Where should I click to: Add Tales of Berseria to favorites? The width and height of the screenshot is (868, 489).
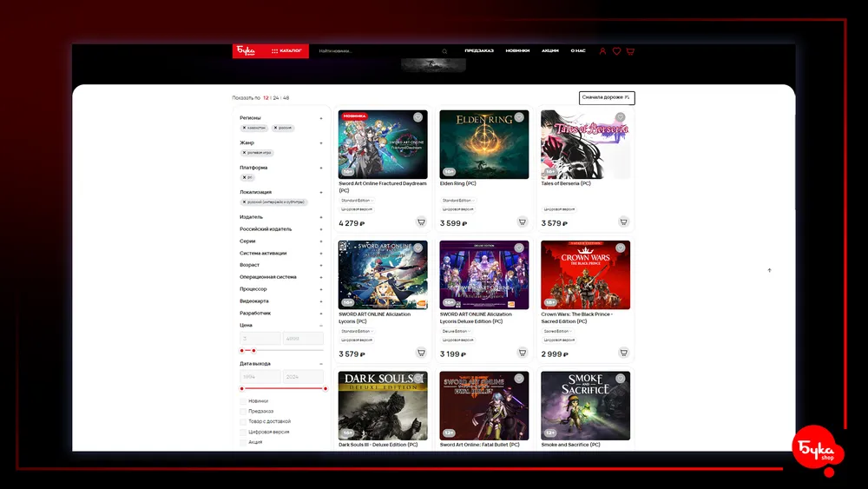point(620,117)
